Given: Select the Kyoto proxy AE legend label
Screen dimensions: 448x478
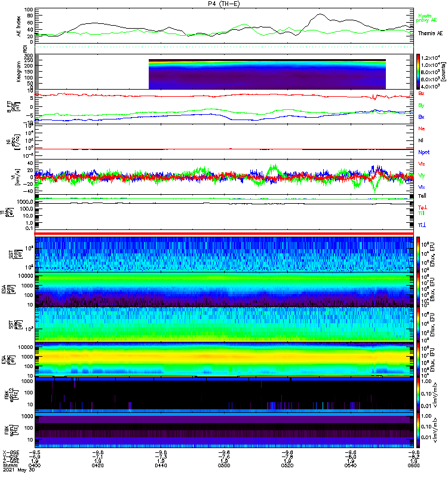Looking at the screenshot, I should point(426,18).
